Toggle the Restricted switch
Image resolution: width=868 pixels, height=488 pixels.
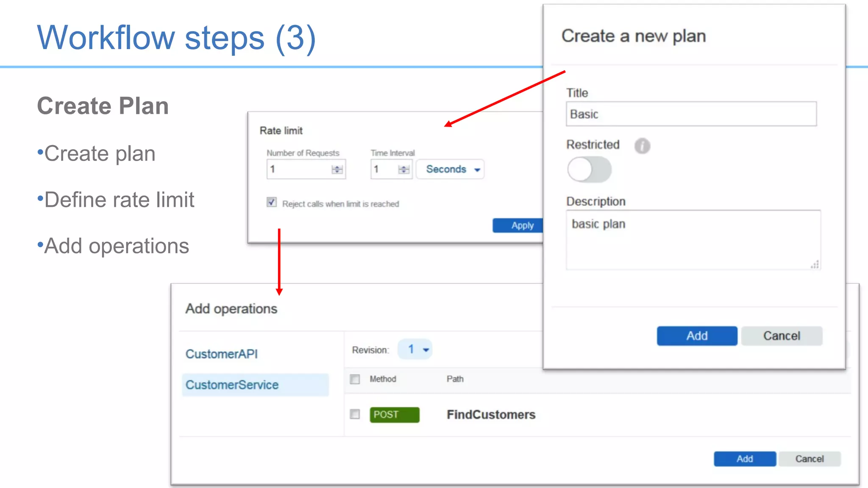589,169
